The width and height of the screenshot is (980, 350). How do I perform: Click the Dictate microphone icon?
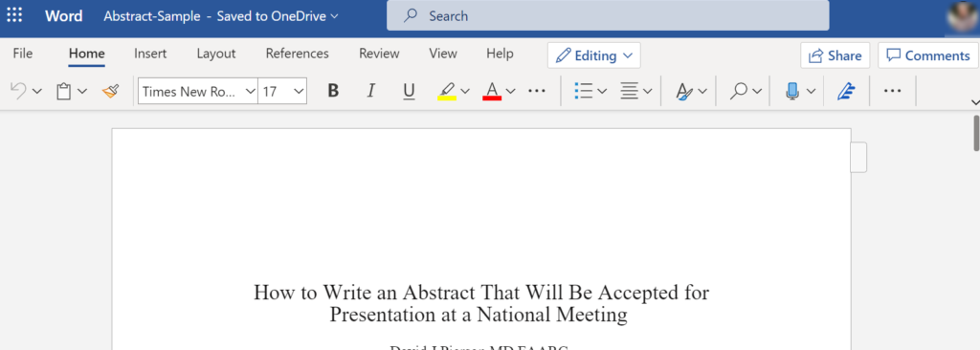[x=792, y=91]
